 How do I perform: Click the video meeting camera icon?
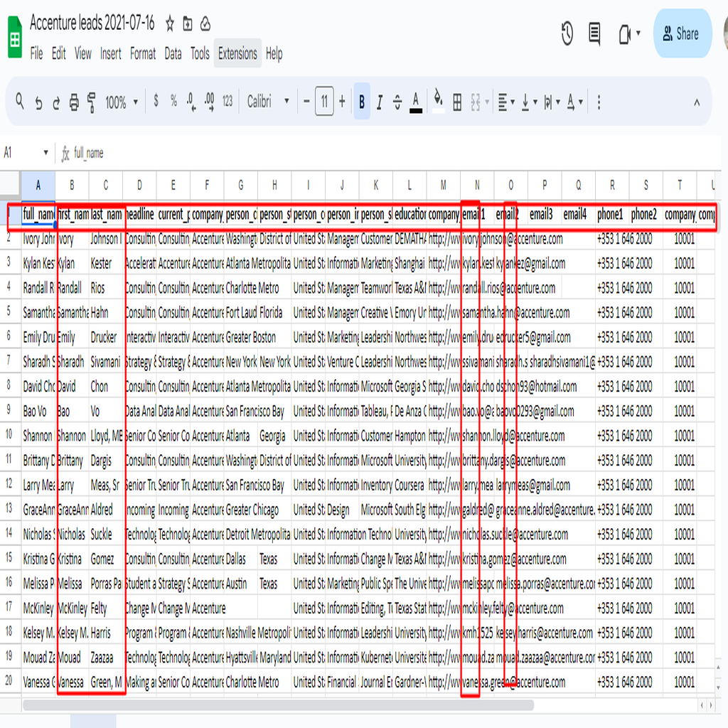pos(625,34)
